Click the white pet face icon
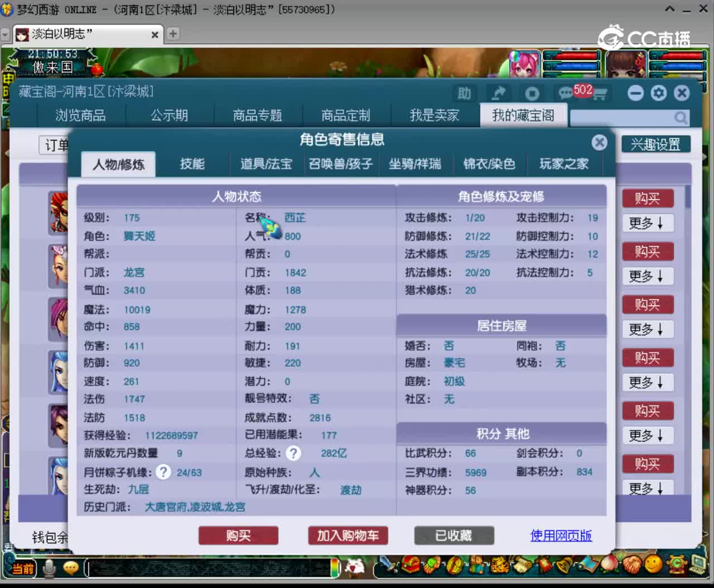Image resolution: width=714 pixels, height=588 pixels. pyautogui.click(x=355, y=567)
